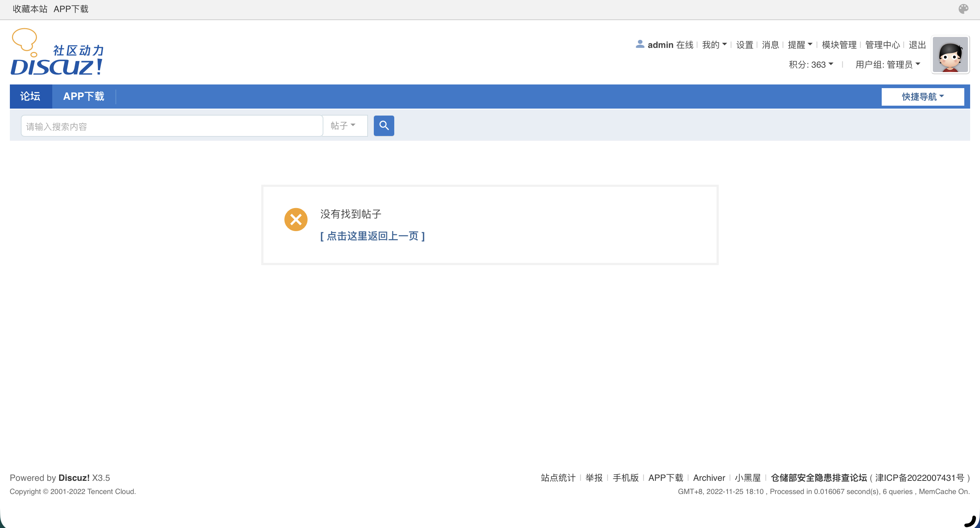Click 津ICP备2022007431号 link

919,478
